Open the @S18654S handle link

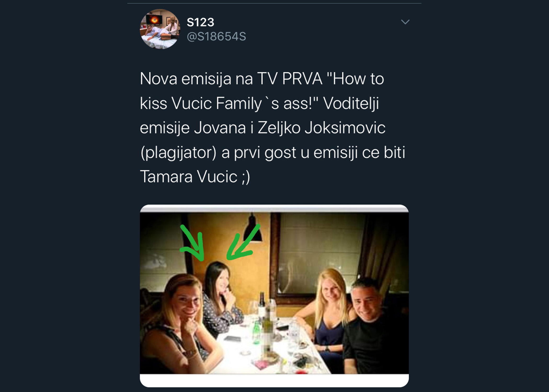coord(216,37)
